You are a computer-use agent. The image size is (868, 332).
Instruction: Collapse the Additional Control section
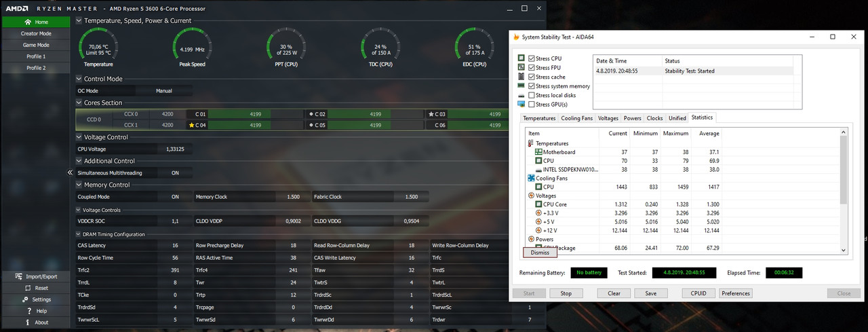(x=79, y=161)
